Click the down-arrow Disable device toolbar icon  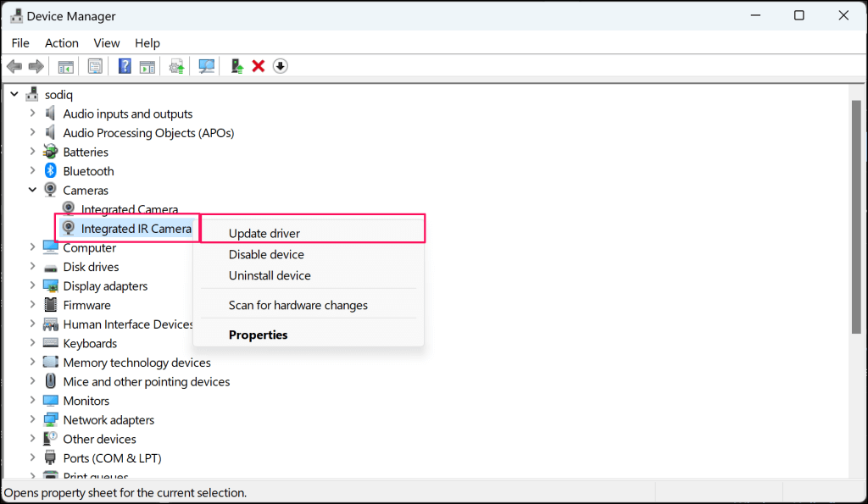click(x=280, y=66)
